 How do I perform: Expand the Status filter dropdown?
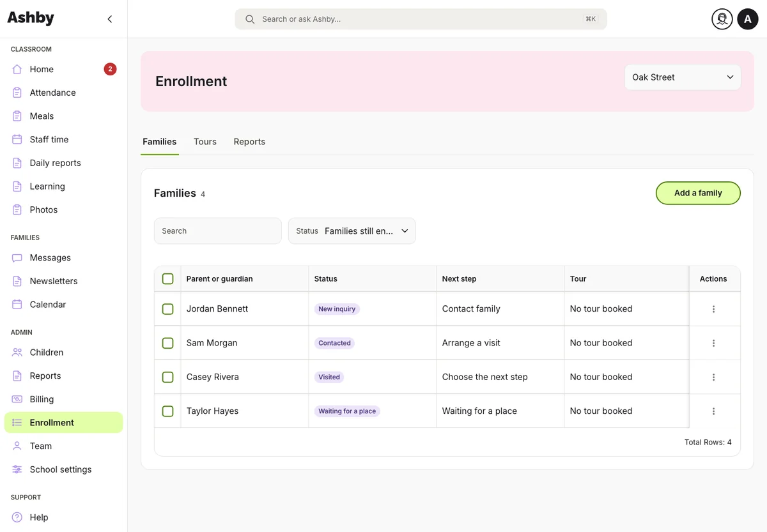(352, 231)
